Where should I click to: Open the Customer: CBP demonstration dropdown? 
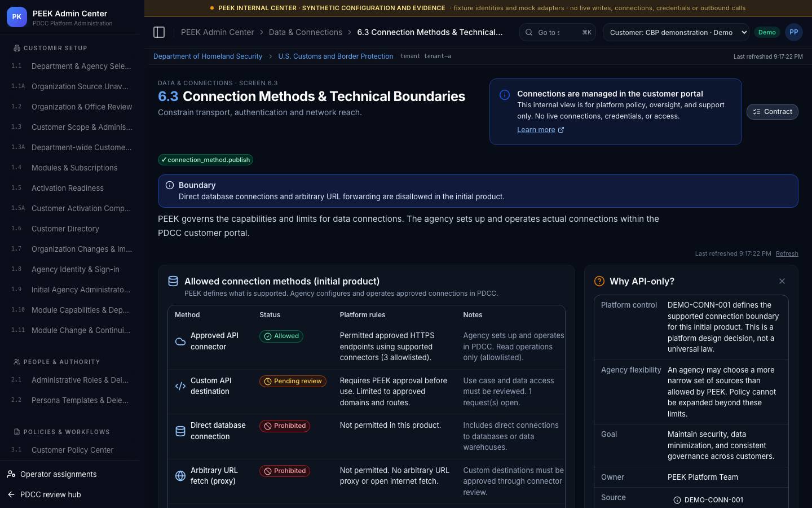point(676,33)
